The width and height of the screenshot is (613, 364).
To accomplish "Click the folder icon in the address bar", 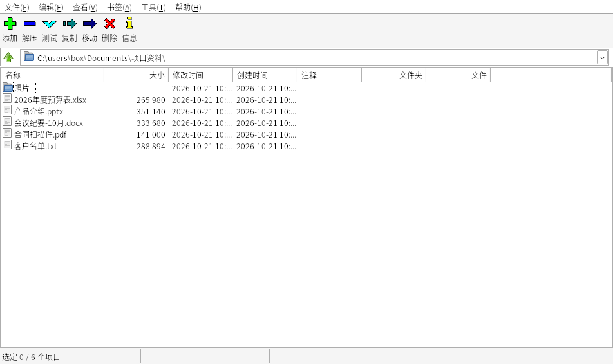I will coord(28,57).
